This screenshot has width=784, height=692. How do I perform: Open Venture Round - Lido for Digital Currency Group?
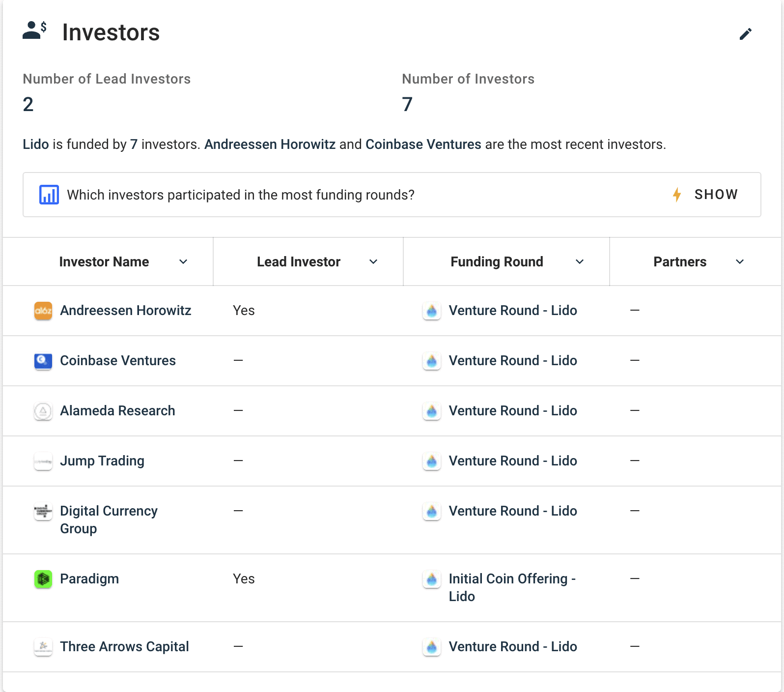point(513,511)
